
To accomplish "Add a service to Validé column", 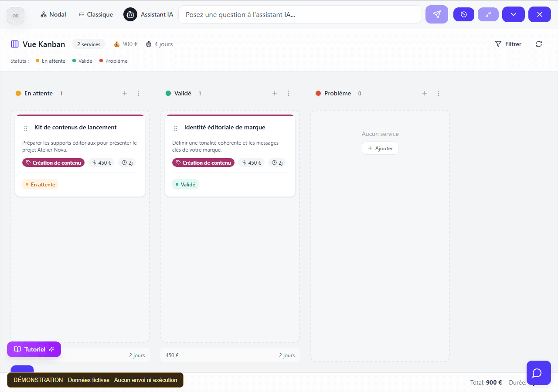I will point(275,93).
